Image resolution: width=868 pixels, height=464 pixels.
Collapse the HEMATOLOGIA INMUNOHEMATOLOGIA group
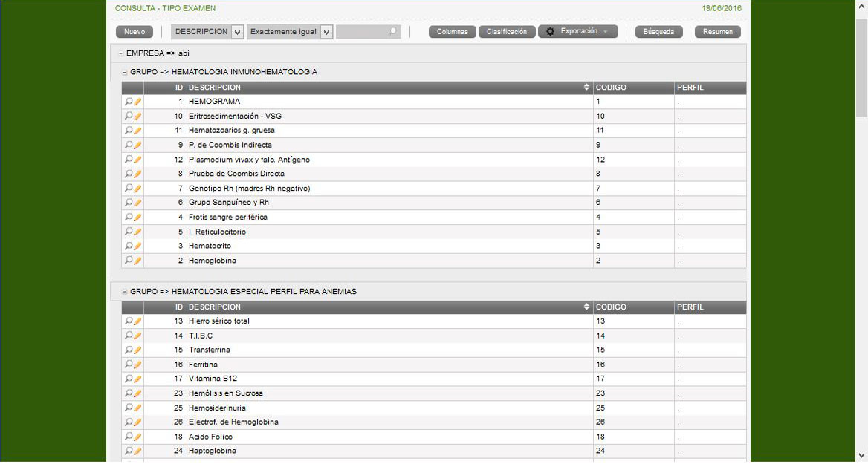[x=125, y=73]
